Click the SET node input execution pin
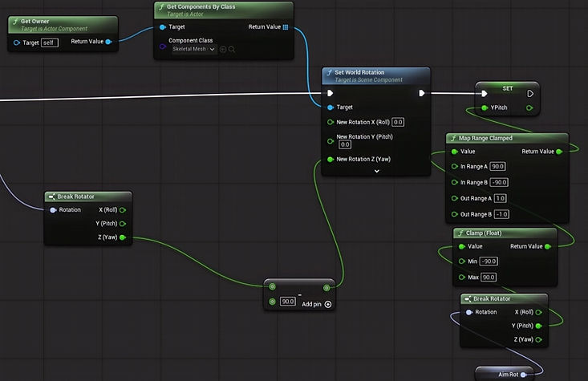This screenshot has width=588, height=381. pos(485,93)
